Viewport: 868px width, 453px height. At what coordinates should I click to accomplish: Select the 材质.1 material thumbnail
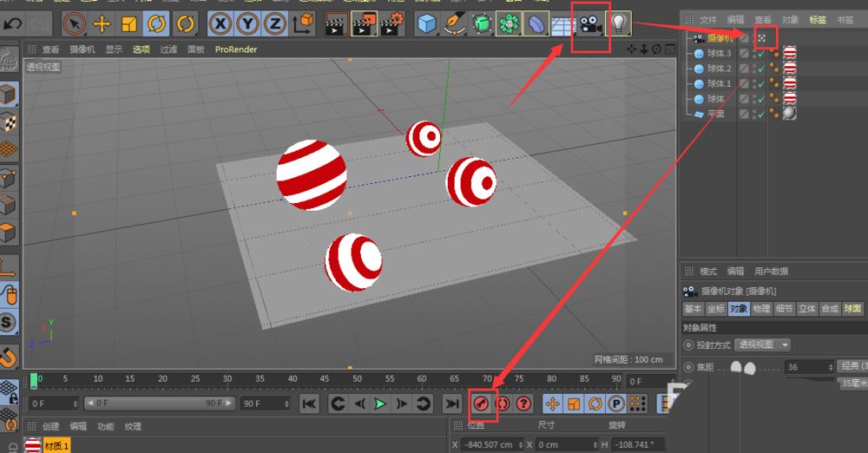pyautogui.click(x=35, y=445)
